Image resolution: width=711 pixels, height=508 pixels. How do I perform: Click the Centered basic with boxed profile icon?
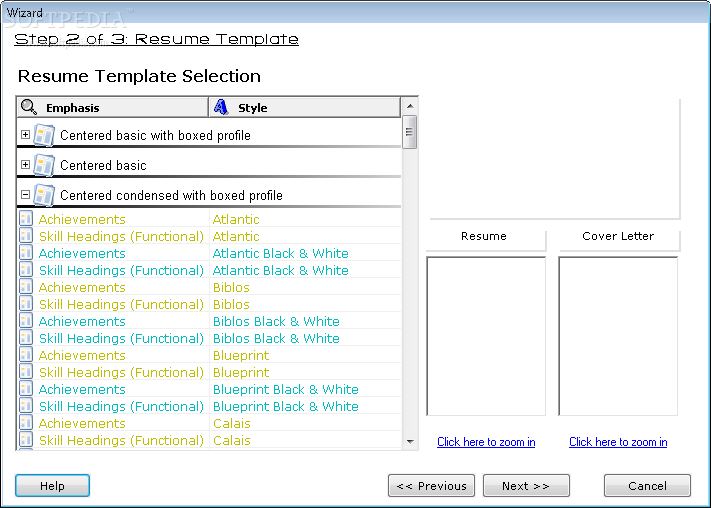click(44, 135)
